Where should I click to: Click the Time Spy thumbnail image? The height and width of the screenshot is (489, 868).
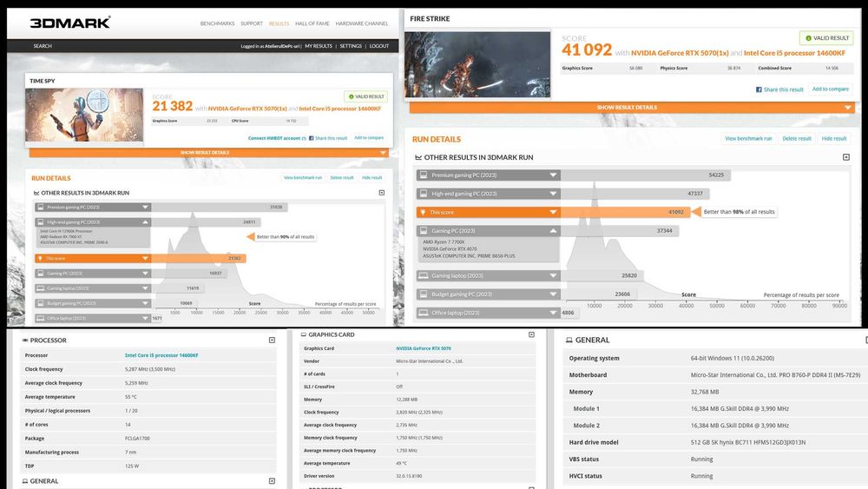coord(84,115)
